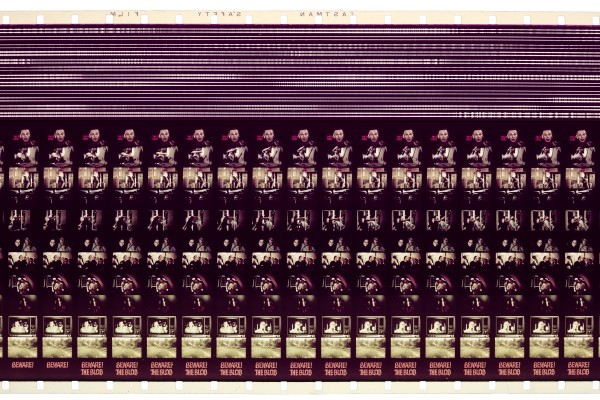Click the mirrored FILM edge marking
Image resolution: width=600 pixels, height=400 pixels.
pos(125,14)
